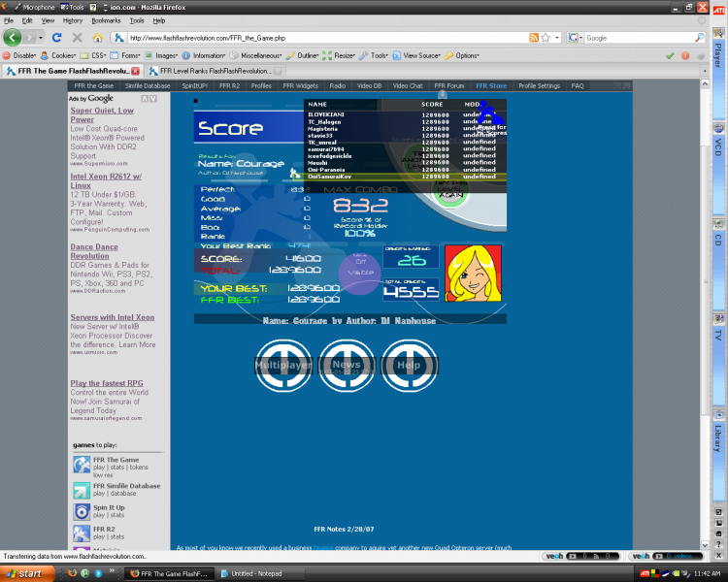Click the News round button
This screenshot has height=582, width=728.
347,366
